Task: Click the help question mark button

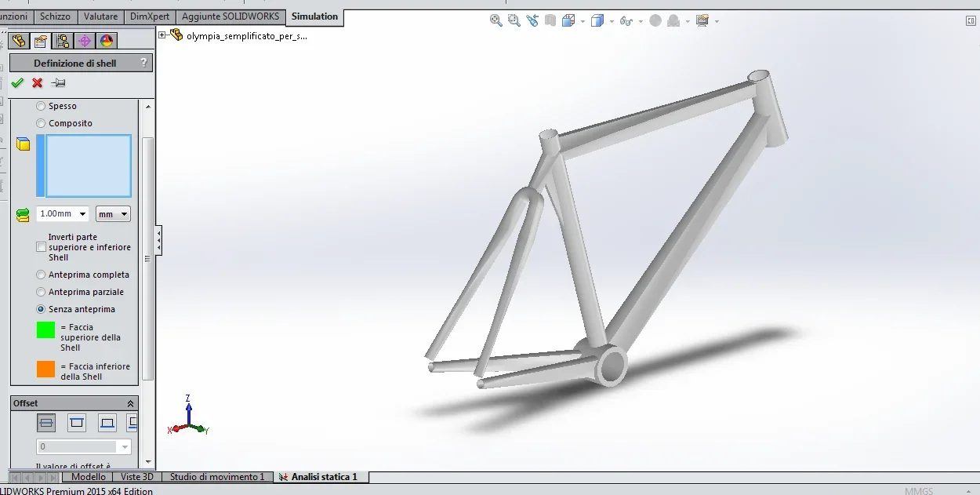Action: [x=143, y=63]
